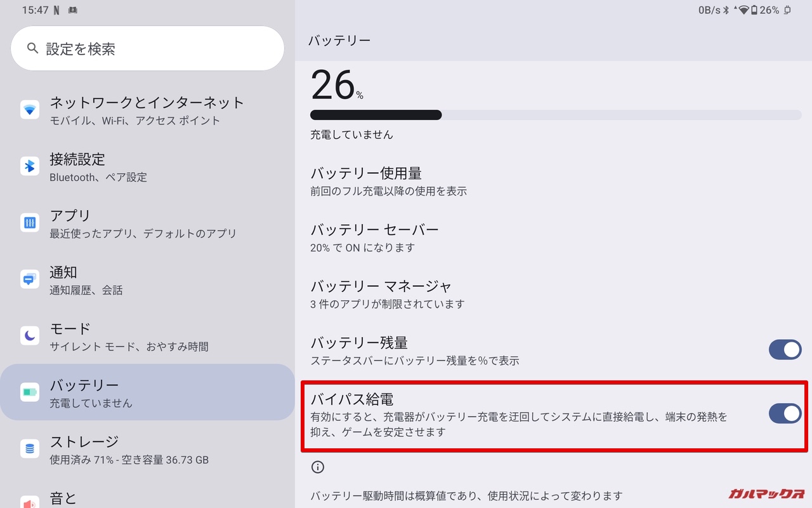Tap the ストレージ database icon
Viewport: 812px width, 508px height.
pos(30,449)
